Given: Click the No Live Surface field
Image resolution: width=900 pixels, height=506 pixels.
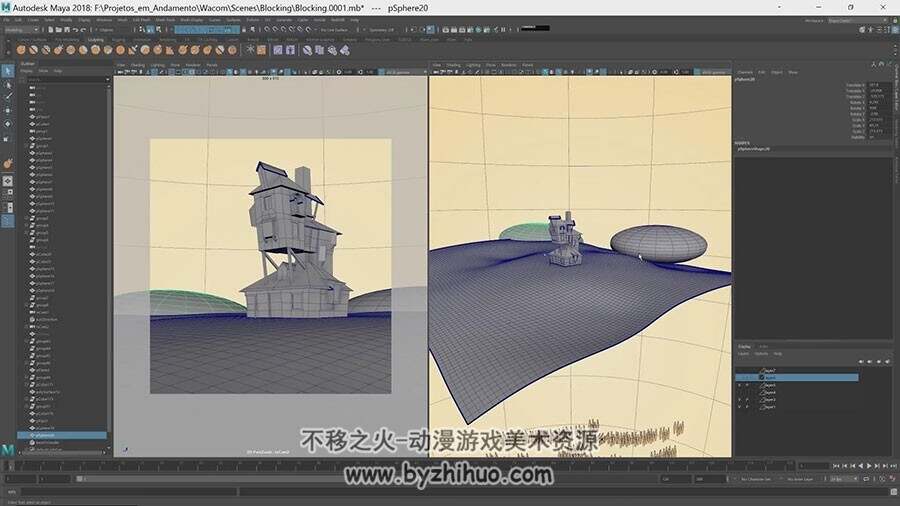Looking at the screenshot, I should click(x=334, y=30).
